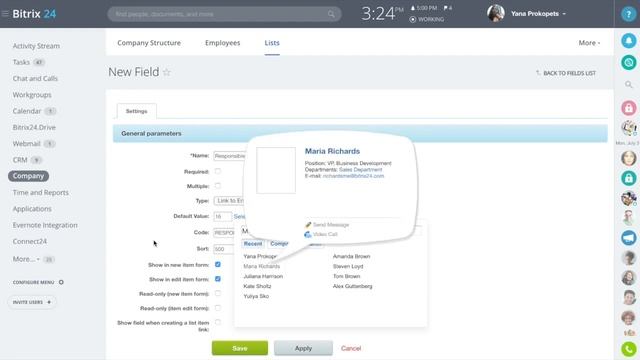
Task: Toggle the Multiple checkbox
Action: point(218,186)
